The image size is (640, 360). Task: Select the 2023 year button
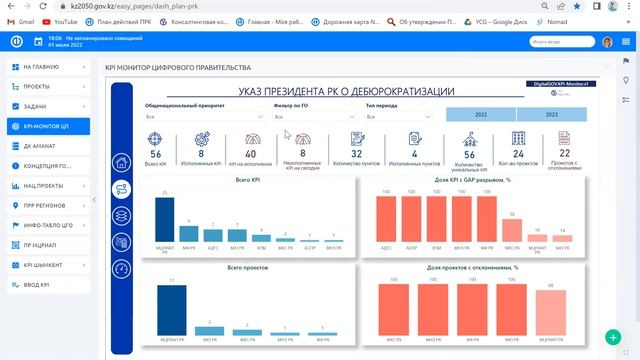(552, 115)
